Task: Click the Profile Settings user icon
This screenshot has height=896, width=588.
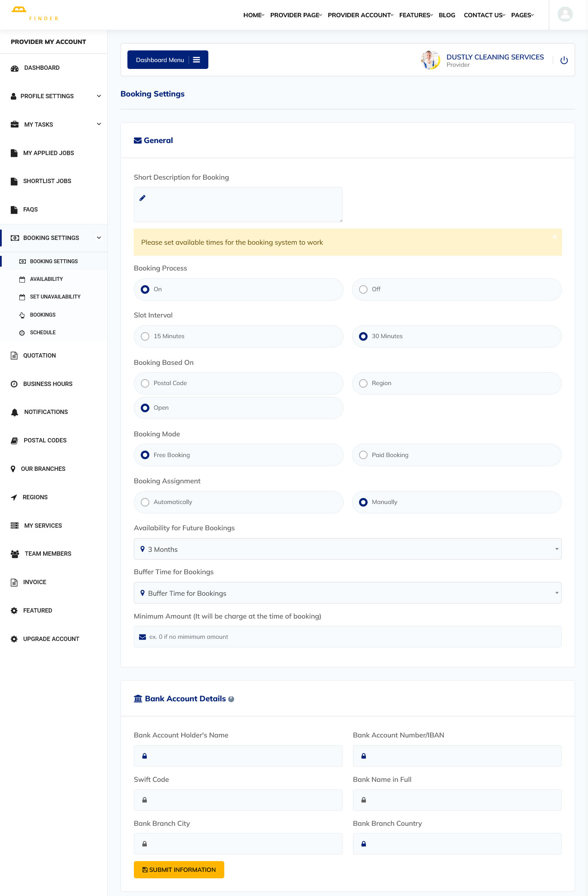Action: click(13, 96)
